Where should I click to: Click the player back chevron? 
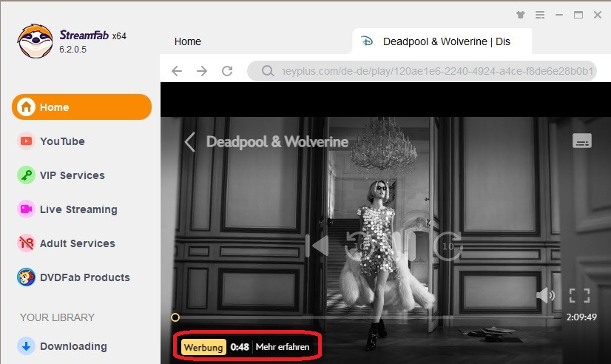click(x=189, y=141)
